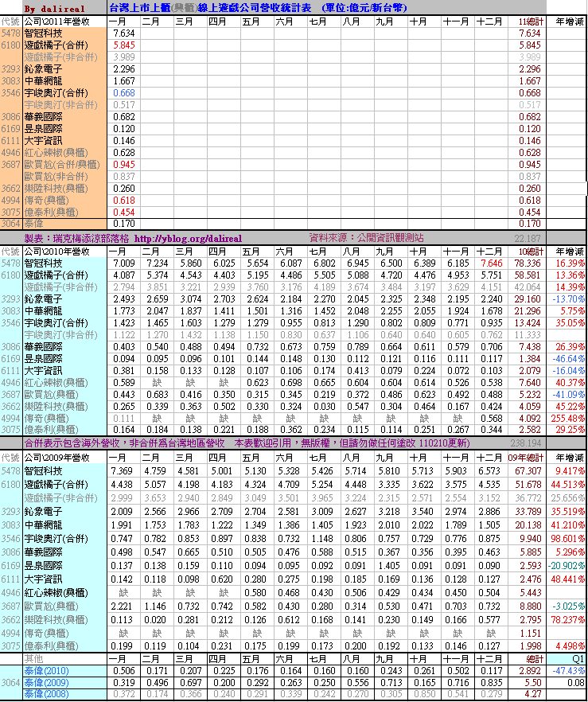Image resolution: width=588 pixels, height=702 pixels.
Task: Click the 泰偉(2009) row label
Action: [47, 683]
